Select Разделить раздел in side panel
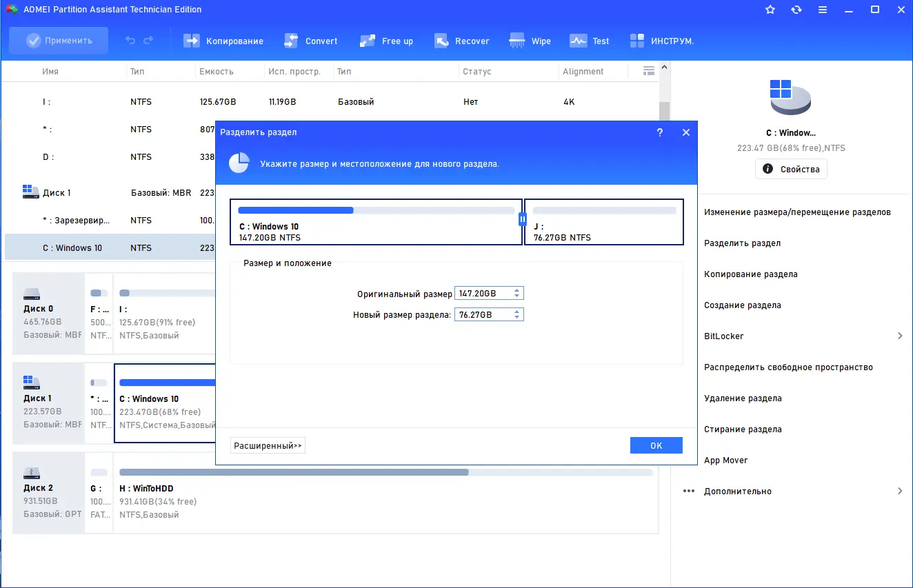The image size is (913, 588). tap(742, 243)
